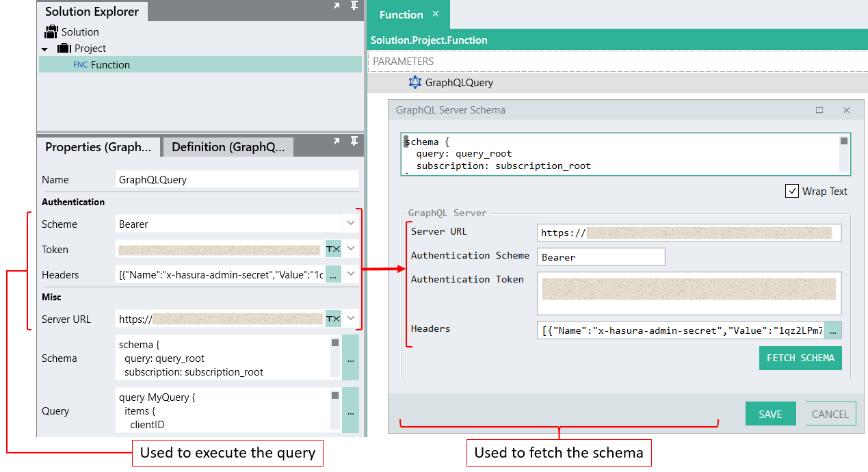Click the schema text area scrollbar in dialog
This screenshot has width=868, height=472.
[844, 154]
